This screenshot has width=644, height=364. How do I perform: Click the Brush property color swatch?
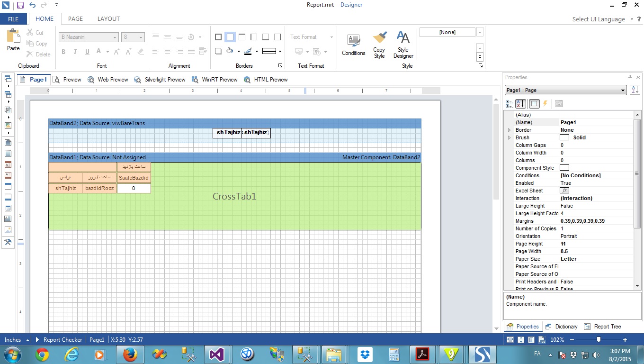(564, 137)
